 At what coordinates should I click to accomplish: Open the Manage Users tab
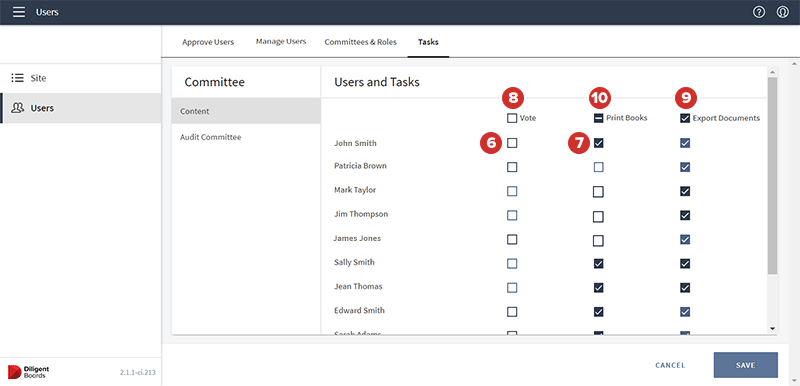pos(281,41)
